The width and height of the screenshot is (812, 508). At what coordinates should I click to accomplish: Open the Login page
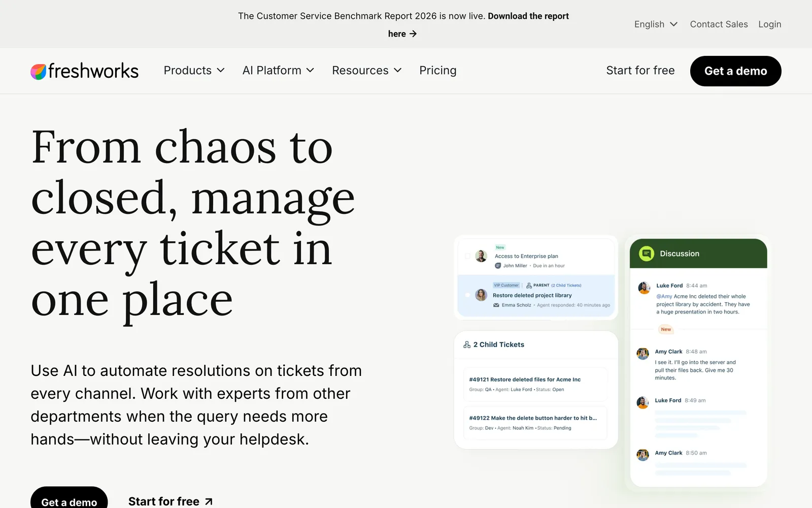click(769, 24)
